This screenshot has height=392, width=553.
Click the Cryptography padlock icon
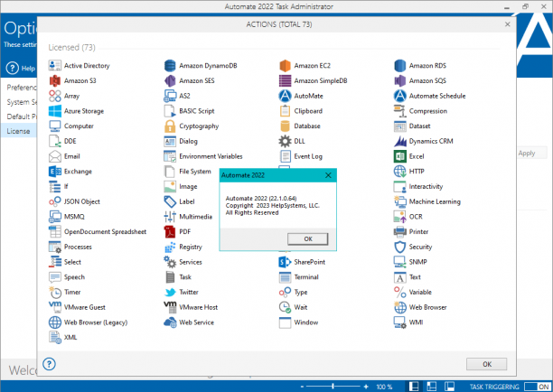coord(170,126)
